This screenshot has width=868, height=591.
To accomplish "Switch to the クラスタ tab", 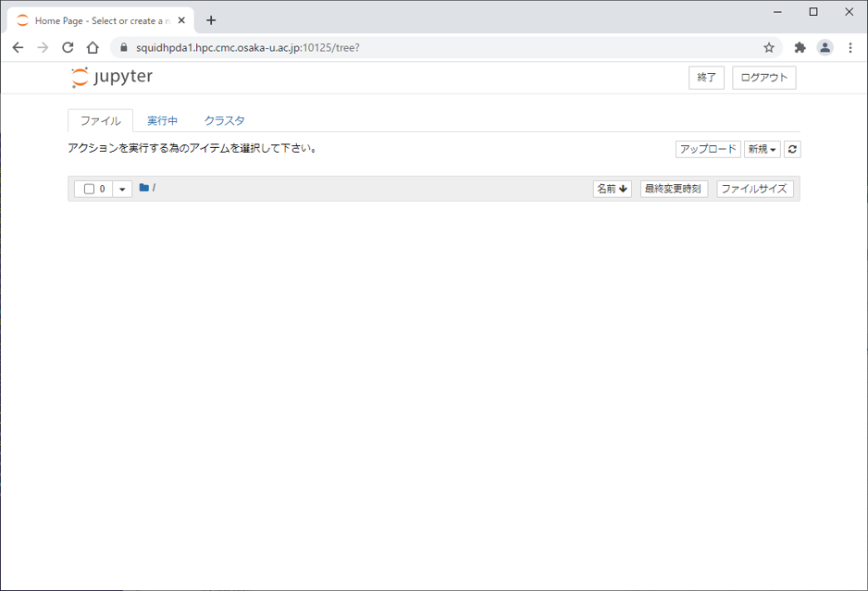I will (224, 120).
